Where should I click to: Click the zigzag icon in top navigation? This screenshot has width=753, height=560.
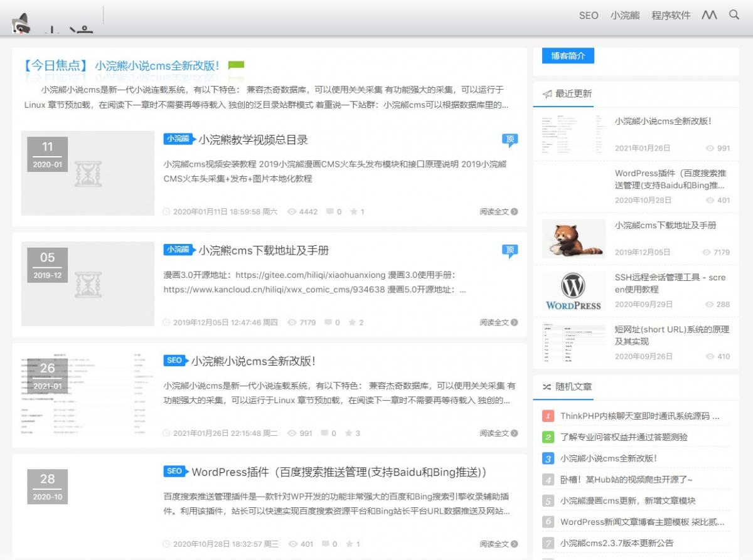709,15
